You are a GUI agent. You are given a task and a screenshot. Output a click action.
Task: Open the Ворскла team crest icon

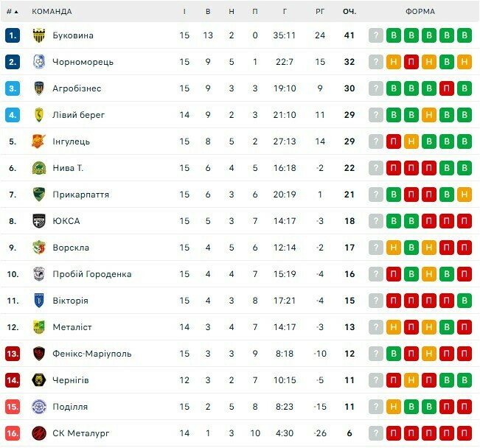[39, 248]
